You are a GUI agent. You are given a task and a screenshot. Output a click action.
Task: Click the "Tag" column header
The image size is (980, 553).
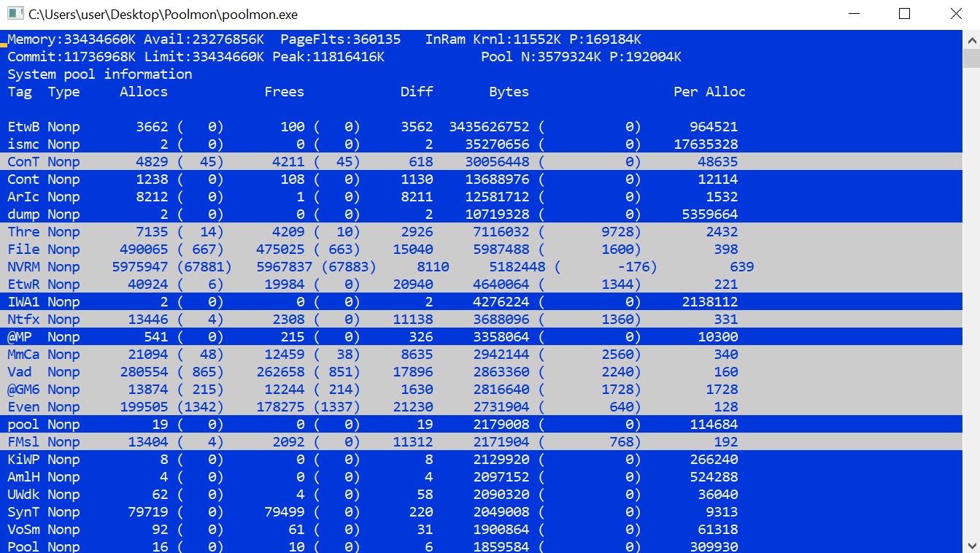tap(20, 92)
